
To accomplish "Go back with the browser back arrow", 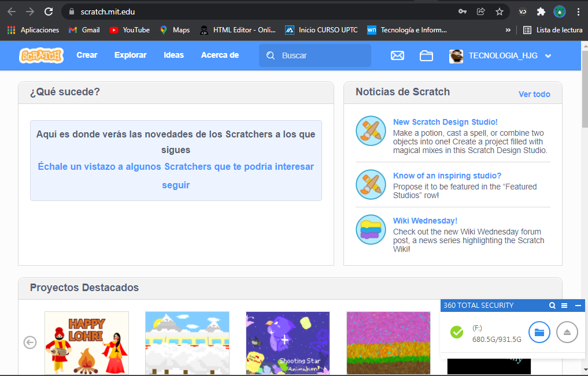I will pyautogui.click(x=12, y=12).
